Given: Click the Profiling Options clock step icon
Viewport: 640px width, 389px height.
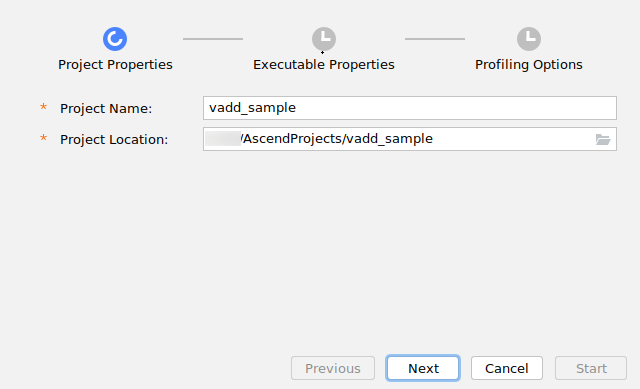Looking at the screenshot, I should 529,39.
